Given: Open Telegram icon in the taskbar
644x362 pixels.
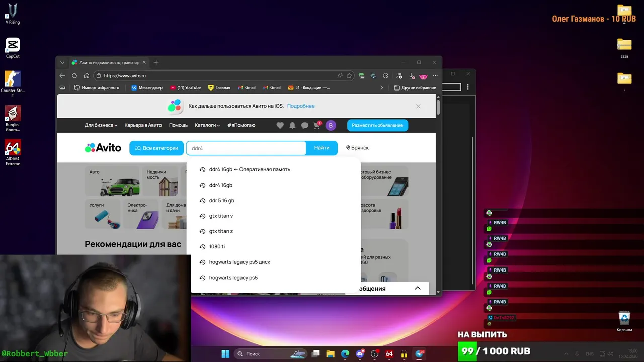Looking at the screenshot, I should tap(419, 354).
